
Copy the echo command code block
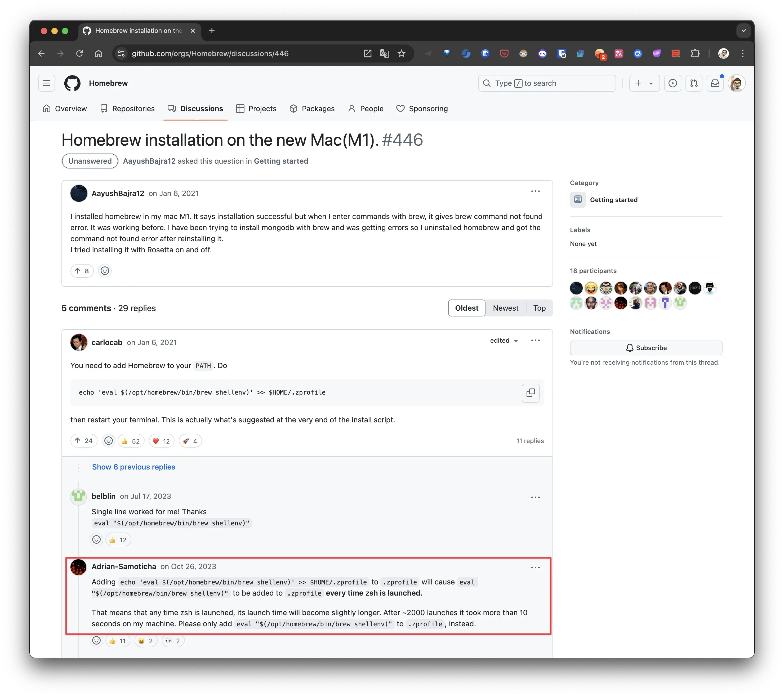point(531,393)
